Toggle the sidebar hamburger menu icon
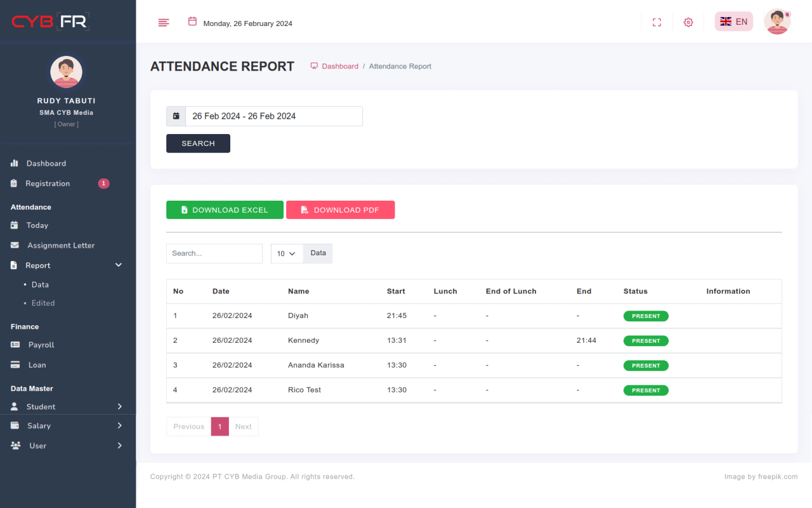This screenshot has width=812, height=508. point(164,23)
